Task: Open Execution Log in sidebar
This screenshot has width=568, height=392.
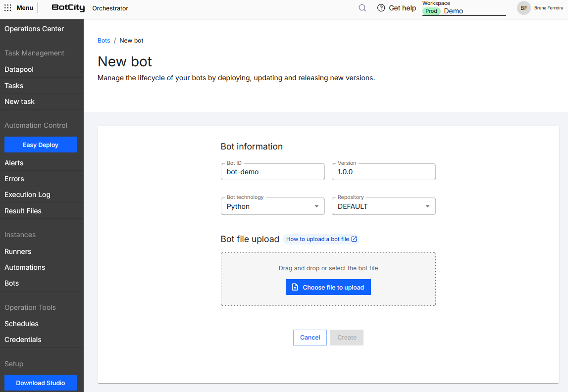Action: pyautogui.click(x=42, y=195)
